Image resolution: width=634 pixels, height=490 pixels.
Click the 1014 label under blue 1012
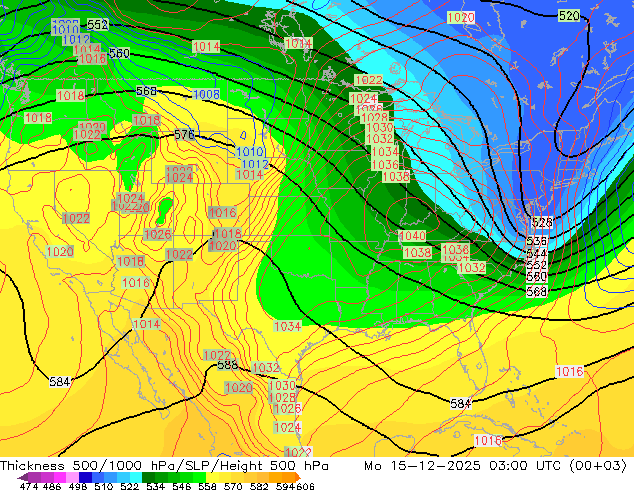coord(249,175)
